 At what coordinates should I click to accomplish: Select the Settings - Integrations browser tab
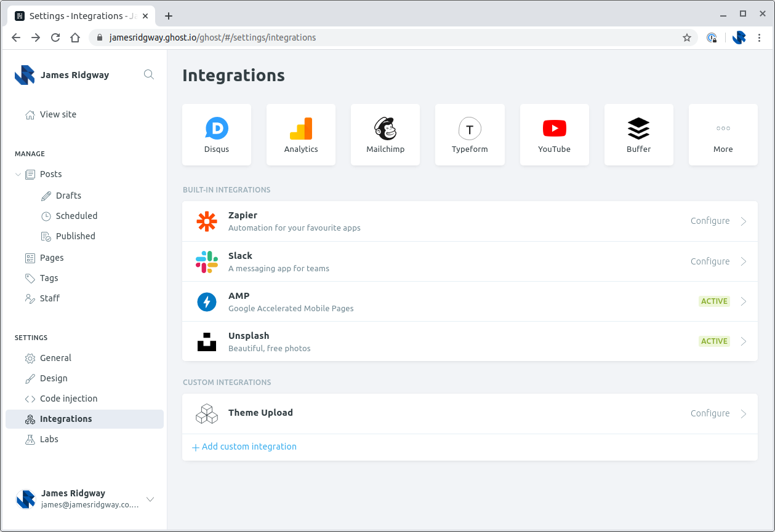[x=81, y=16]
